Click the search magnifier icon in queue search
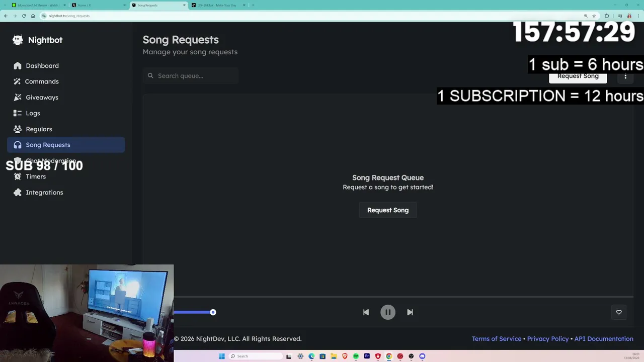This screenshot has width=644, height=362. point(150,76)
